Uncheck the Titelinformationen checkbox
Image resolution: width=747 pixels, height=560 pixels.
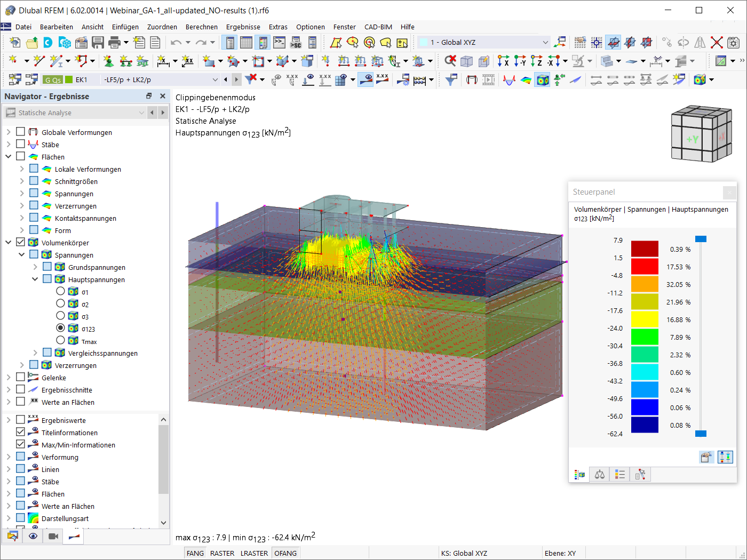pyautogui.click(x=20, y=432)
